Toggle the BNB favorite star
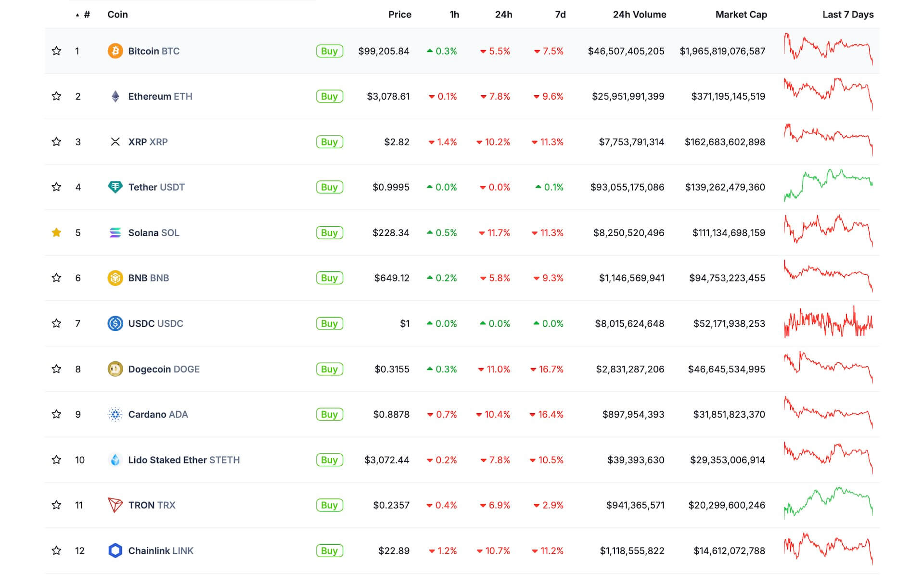The height and width of the screenshot is (575, 924). click(56, 278)
